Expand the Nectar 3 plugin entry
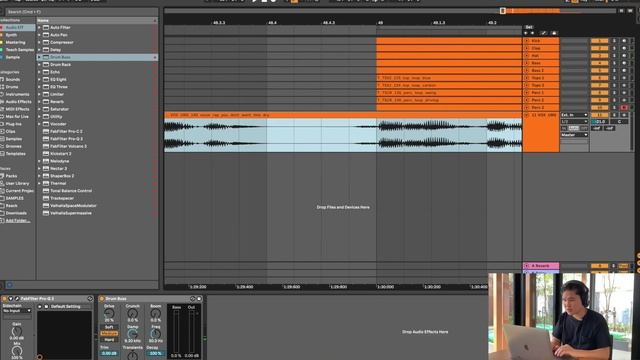This screenshot has height=360, width=640. pyautogui.click(x=40, y=169)
